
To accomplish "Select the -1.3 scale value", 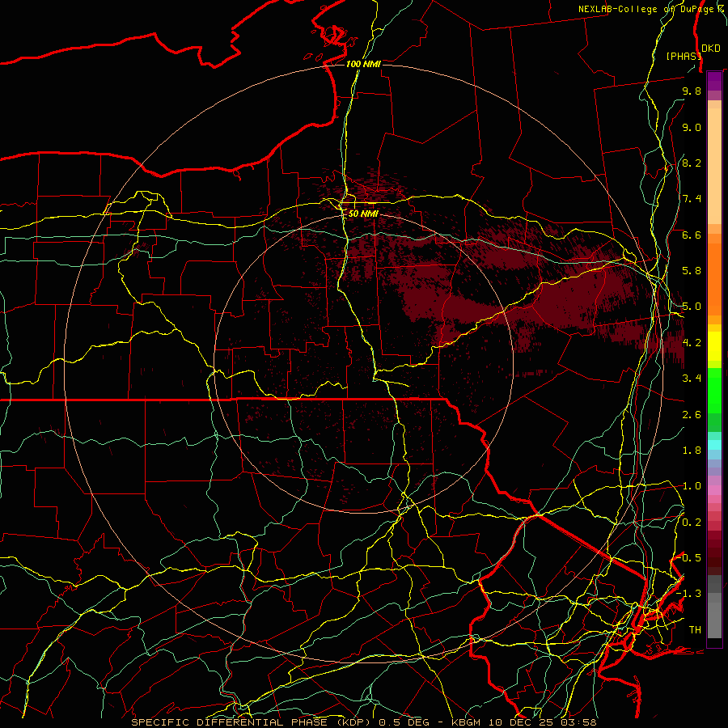I will 688,594.
